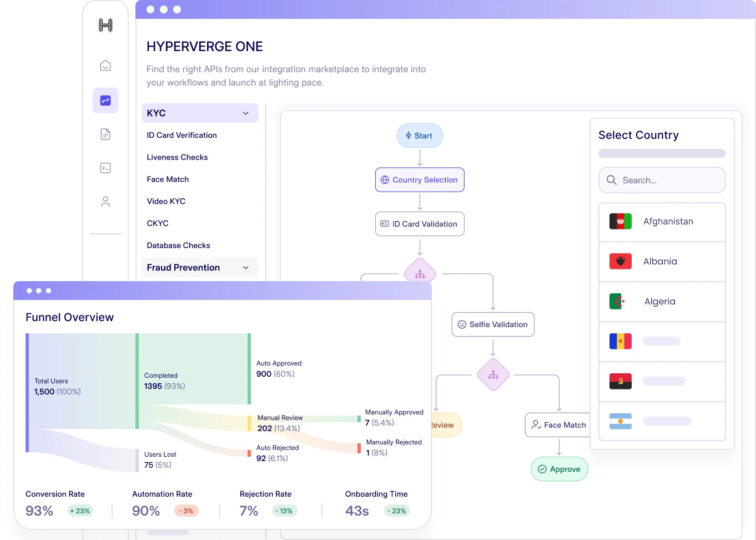
Task: Click the Start node in the workflow
Action: coord(420,136)
